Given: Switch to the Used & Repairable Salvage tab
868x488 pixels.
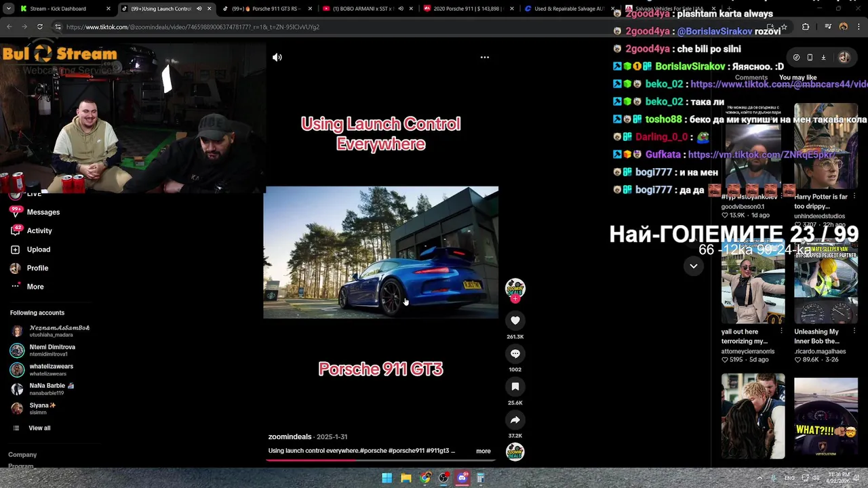Looking at the screenshot, I should (x=570, y=9).
